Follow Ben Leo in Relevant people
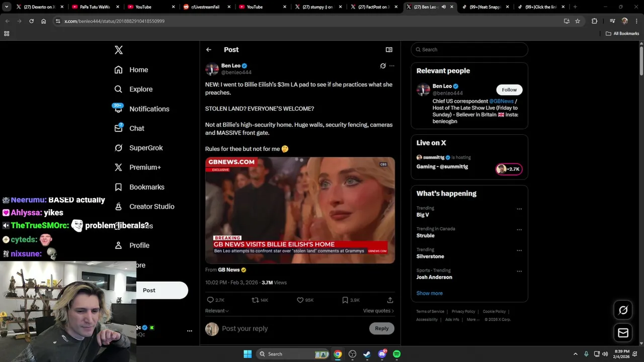 point(509,89)
